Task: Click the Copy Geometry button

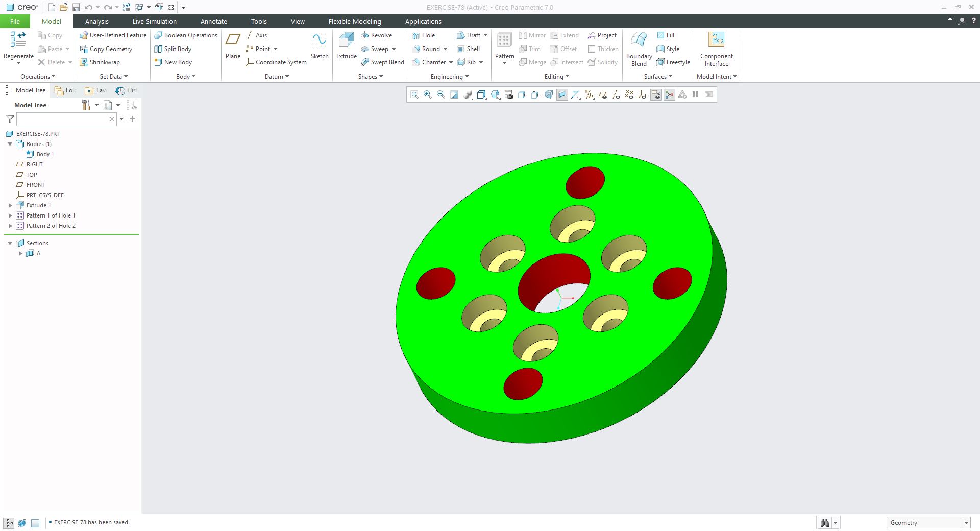Action: pyautogui.click(x=106, y=49)
